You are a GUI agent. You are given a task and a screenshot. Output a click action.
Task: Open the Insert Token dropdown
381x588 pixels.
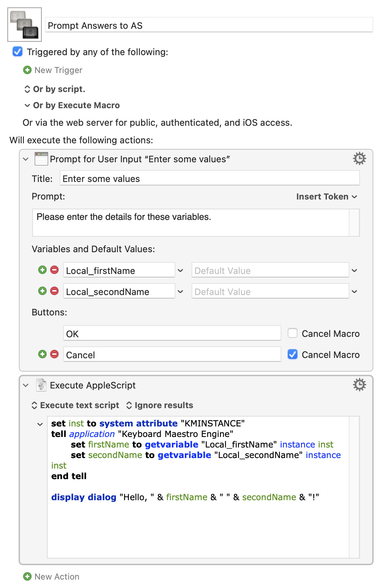click(326, 197)
